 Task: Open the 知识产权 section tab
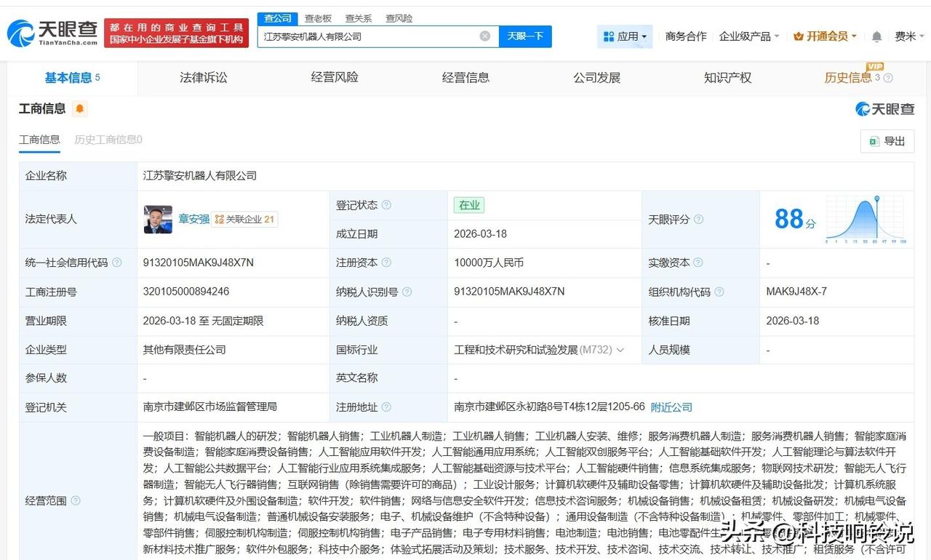tap(727, 78)
